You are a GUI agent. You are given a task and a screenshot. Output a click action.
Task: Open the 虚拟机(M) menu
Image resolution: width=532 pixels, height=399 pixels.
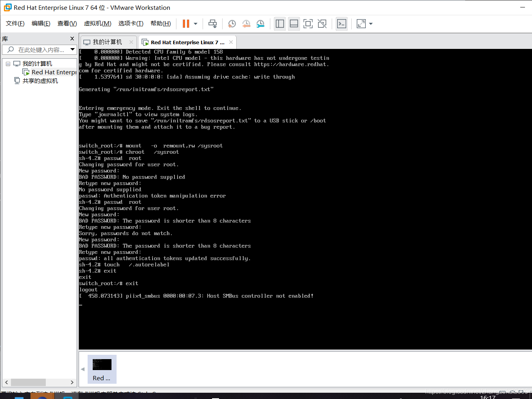(x=98, y=23)
